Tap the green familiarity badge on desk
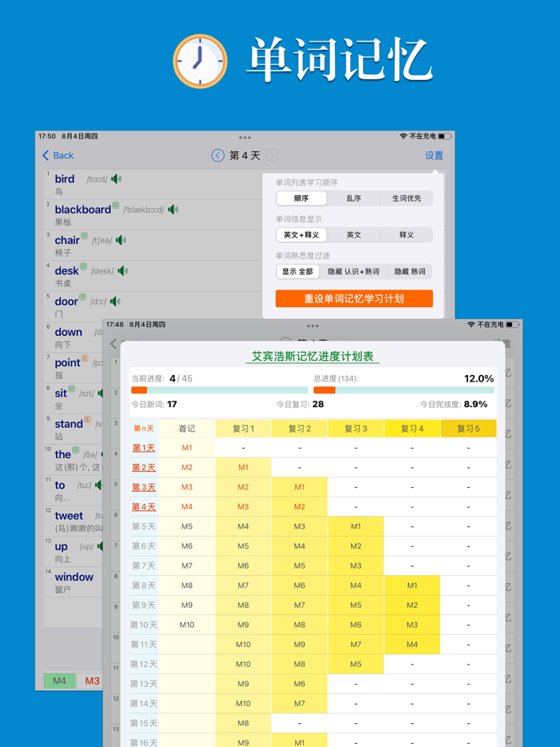560x747 pixels. click(83, 266)
